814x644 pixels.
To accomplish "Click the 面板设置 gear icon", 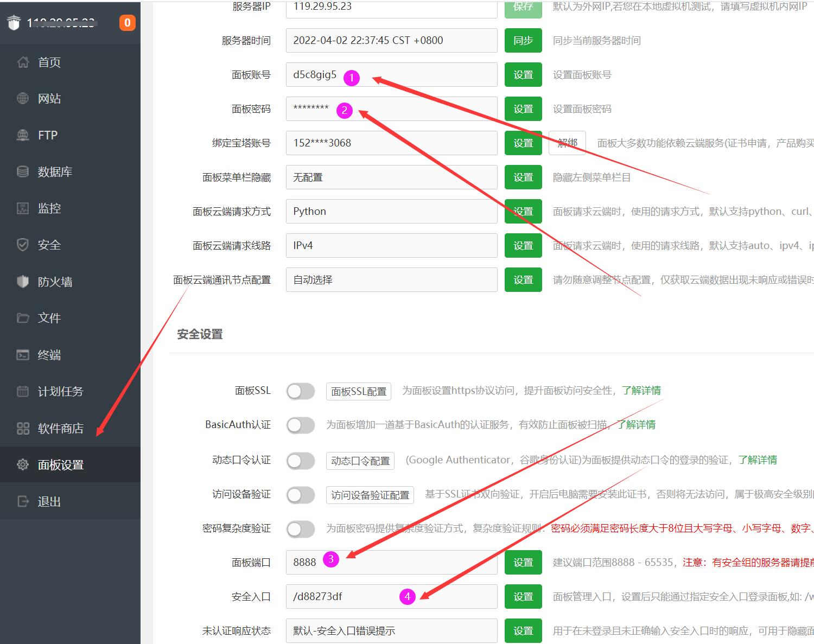I will point(23,465).
